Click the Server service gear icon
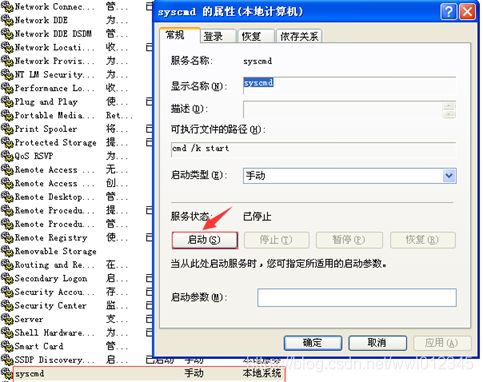The image size is (483, 382). [x=7, y=319]
